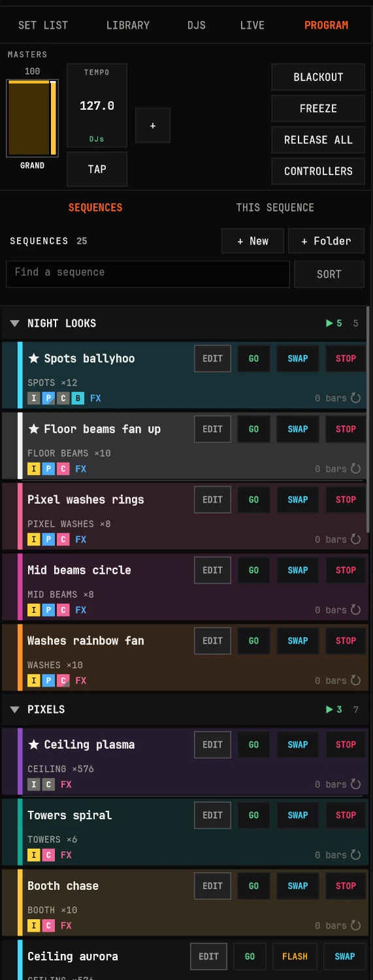This screenshot has width=373, height=980.
Task: Click the running count icon for Night Looks
Action: (330, 323)
